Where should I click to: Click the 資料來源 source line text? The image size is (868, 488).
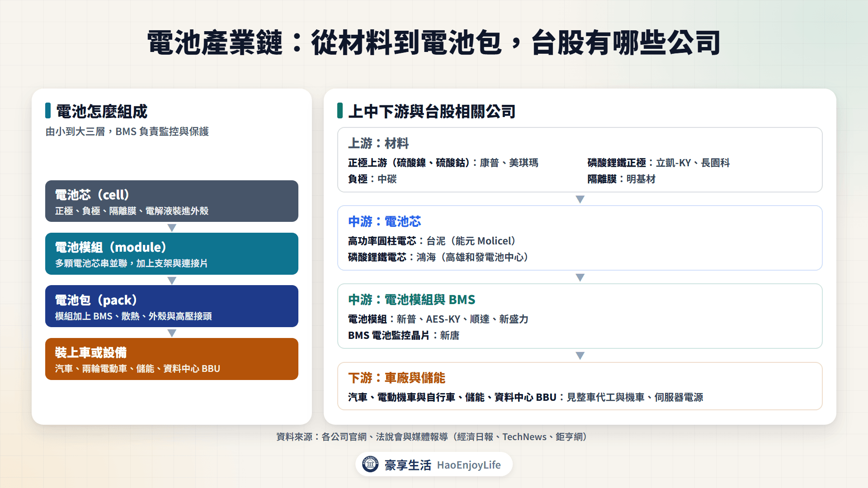point(432,437)
